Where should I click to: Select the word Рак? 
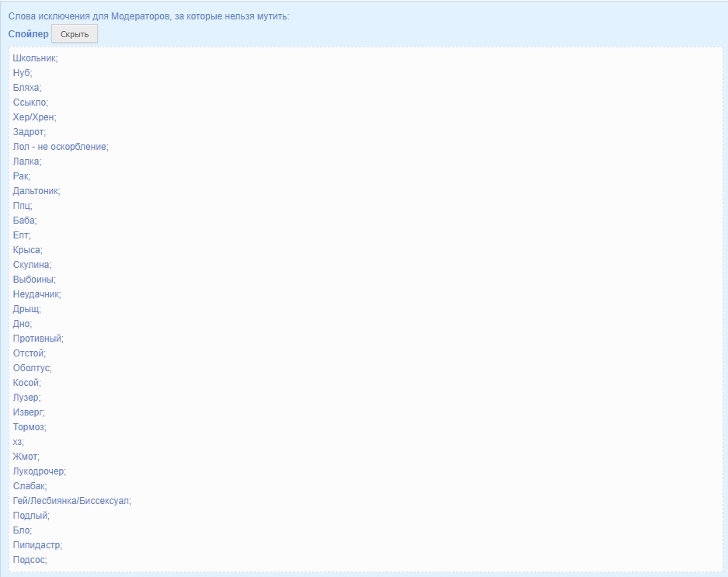(x=21, y=176)
